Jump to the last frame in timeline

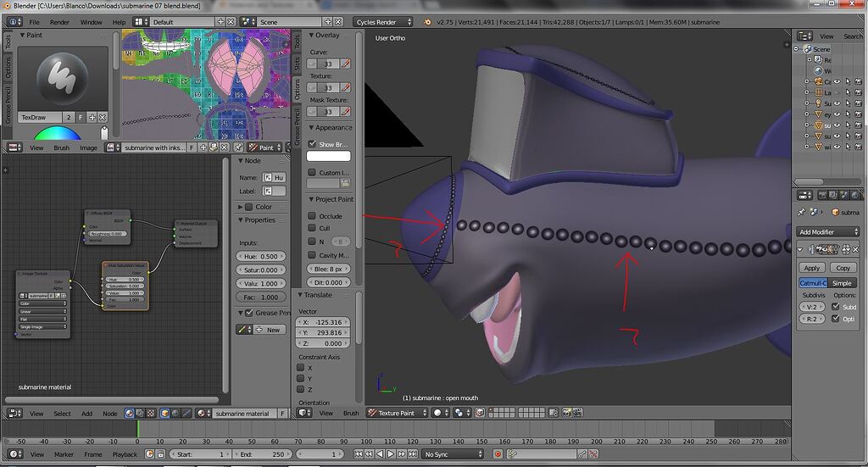point(413,454)
